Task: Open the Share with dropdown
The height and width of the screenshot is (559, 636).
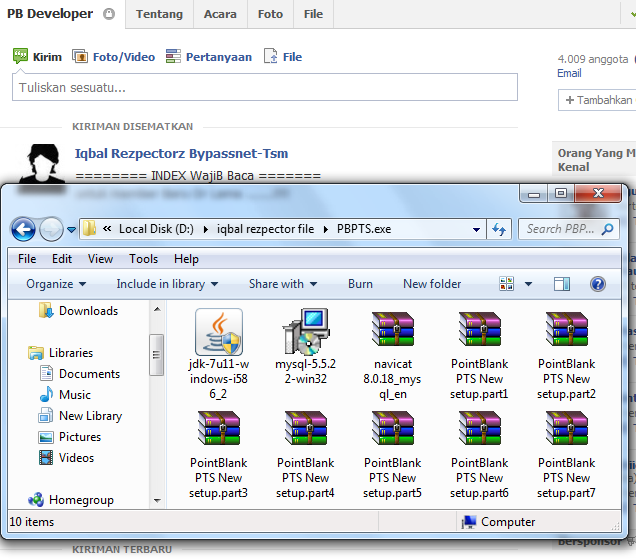Action: [x=283, y=284]
